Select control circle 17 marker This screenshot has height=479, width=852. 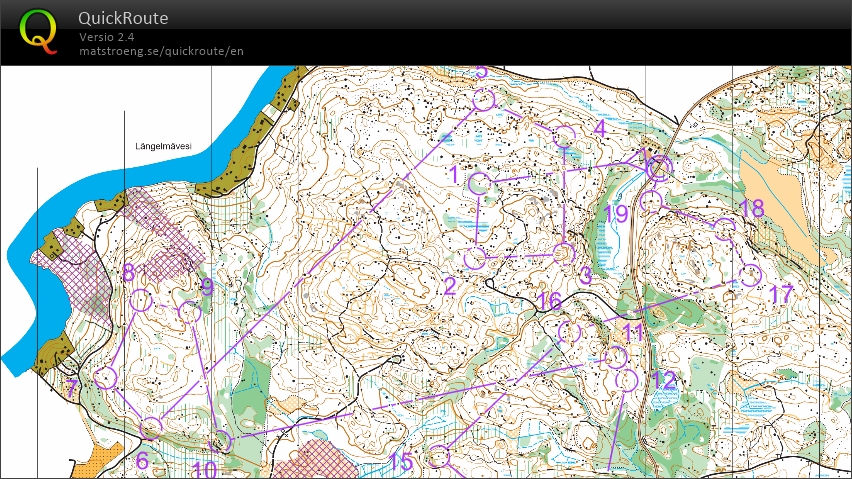pyautogui.click(x=750, y=275)
